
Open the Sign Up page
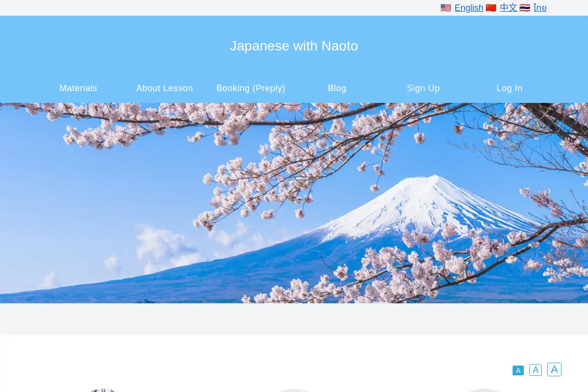(x=423, y=88)
